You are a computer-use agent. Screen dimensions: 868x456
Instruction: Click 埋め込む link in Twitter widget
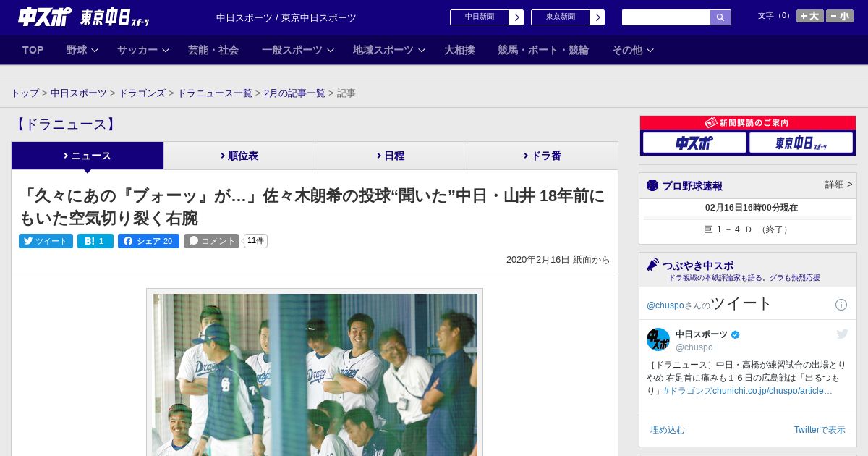(667, 430)
